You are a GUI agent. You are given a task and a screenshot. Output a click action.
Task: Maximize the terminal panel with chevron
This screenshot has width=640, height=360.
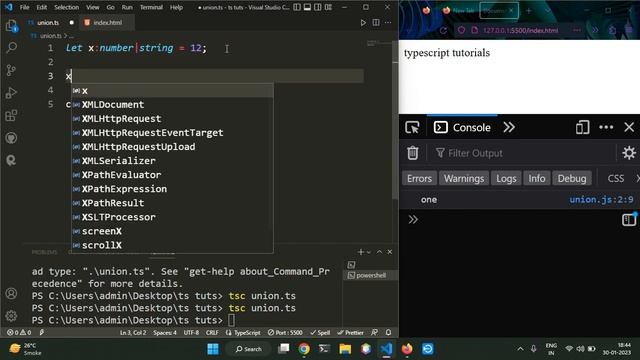coord(379,252)
